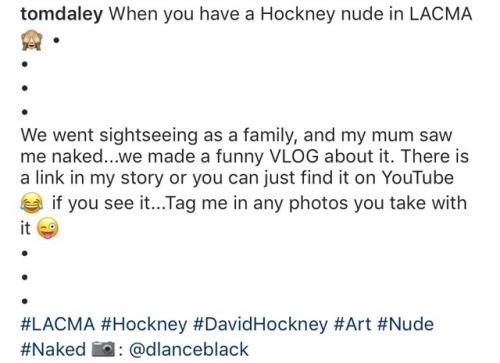Open the @dlanceblack profile mention
The image size is (500, 363).
coord(189,349)
